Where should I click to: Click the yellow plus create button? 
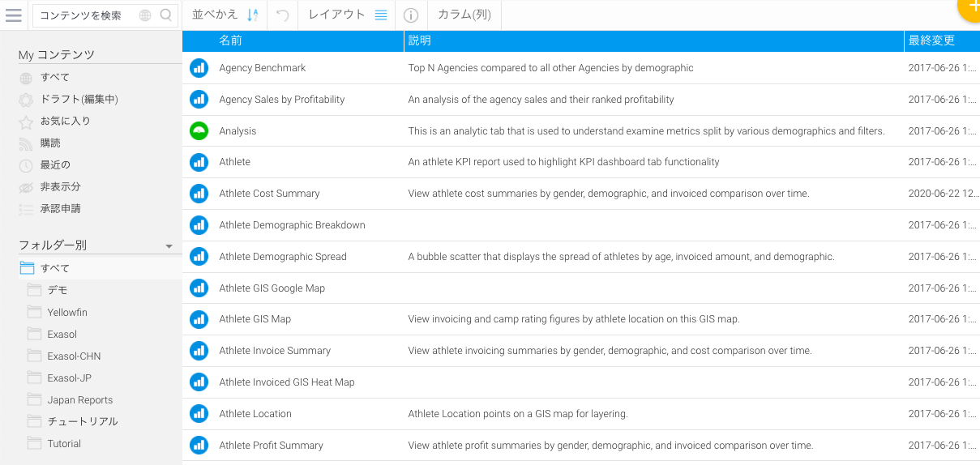pyautogui.click(x=971, y=6)
